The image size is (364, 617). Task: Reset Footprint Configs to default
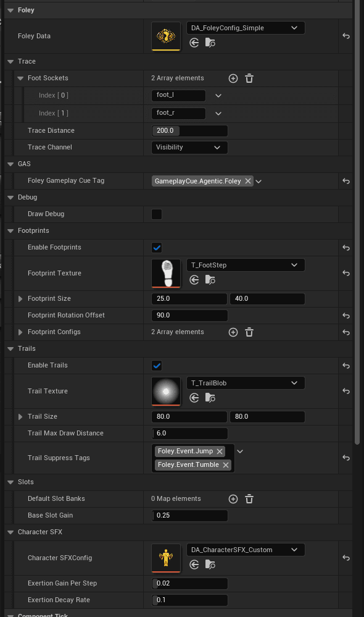(346, 332)
